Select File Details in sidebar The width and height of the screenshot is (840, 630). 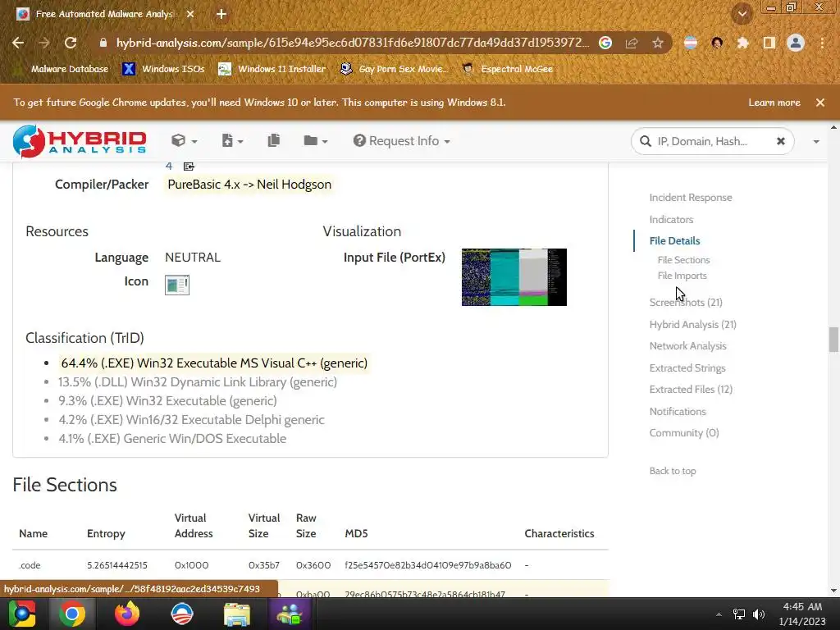point(674,240)
